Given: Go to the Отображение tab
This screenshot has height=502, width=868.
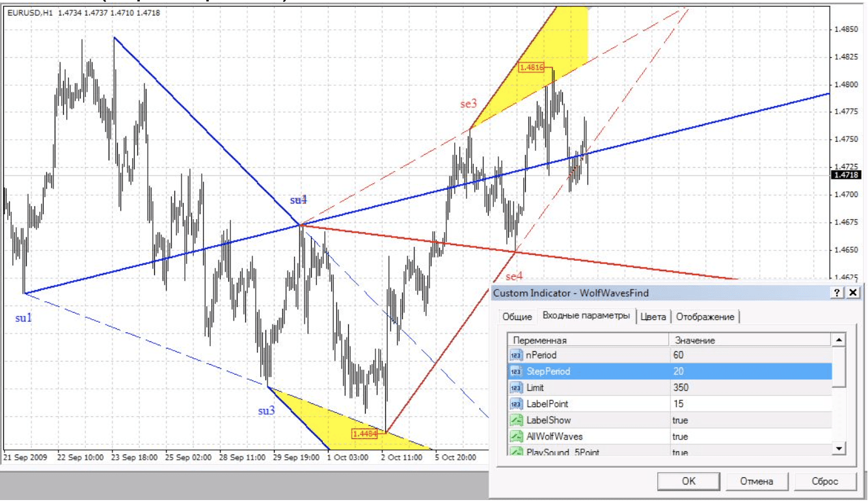Looking at the screenshot, I should (x=705, y=317).
